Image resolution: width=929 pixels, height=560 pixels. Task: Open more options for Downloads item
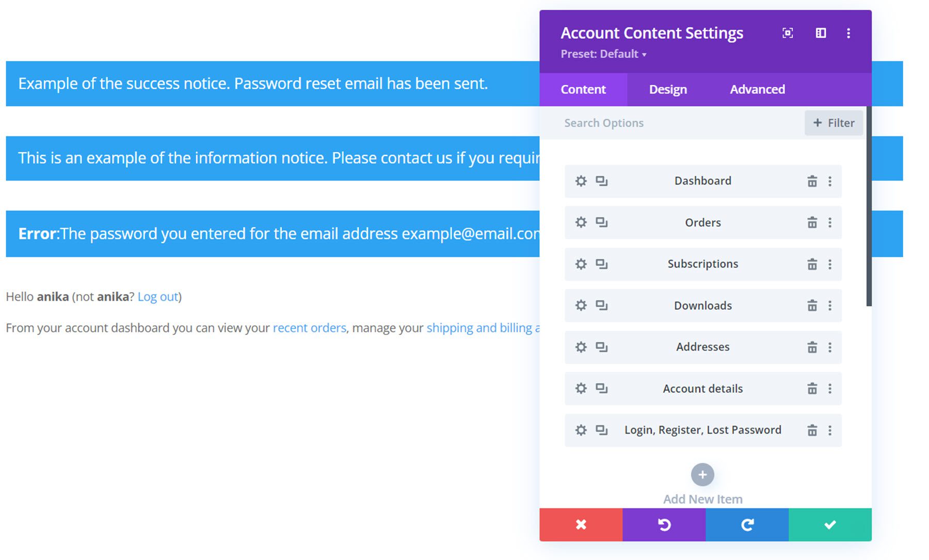pyautogui.click(x=830, y=306)
